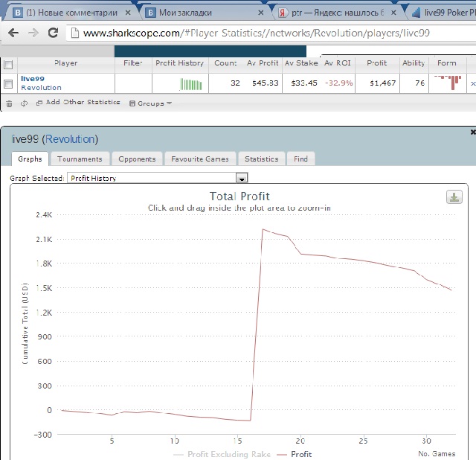
Task: Tick the checkbox for player live99
Action: pyautogui.click(x=8, y=84)
